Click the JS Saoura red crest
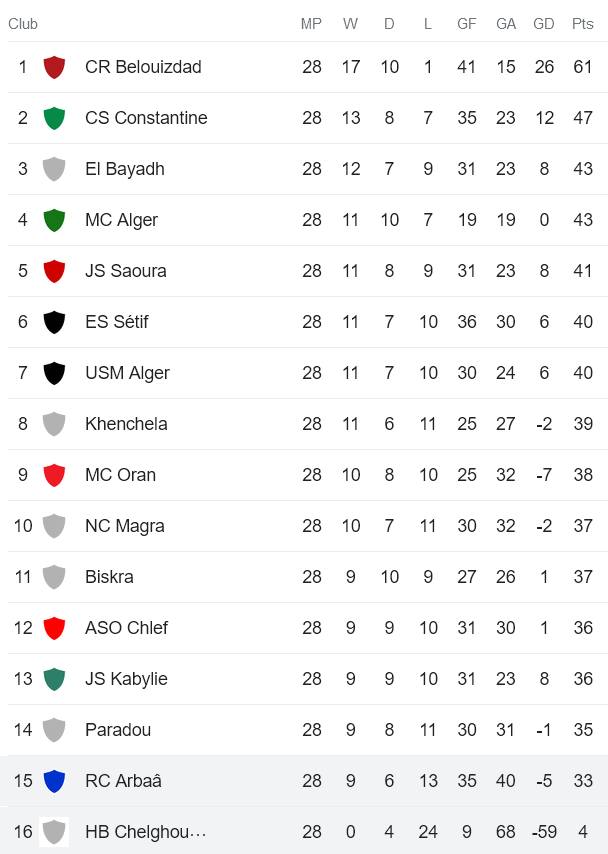 56,271
